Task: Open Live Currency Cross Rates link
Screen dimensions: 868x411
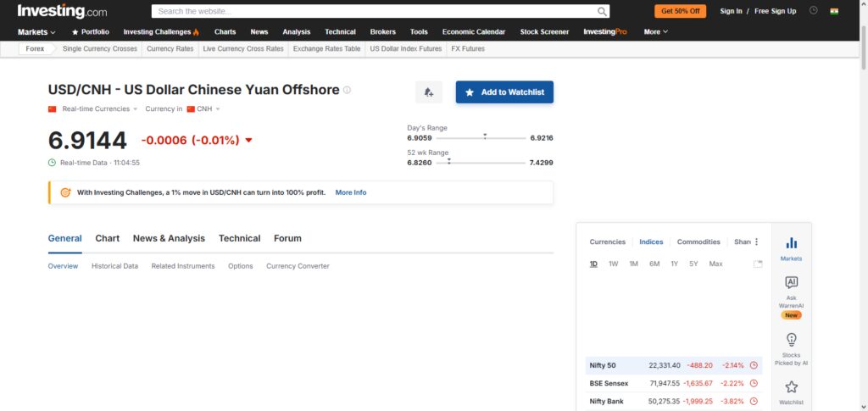Action: coord(243,48)
